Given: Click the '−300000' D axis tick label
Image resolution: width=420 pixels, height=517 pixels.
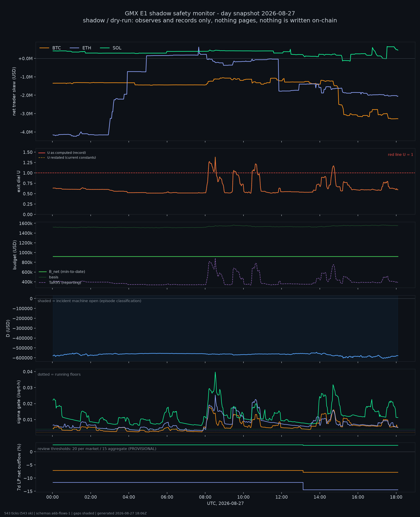Looking at the screenshot, I should tap(23, 328).
